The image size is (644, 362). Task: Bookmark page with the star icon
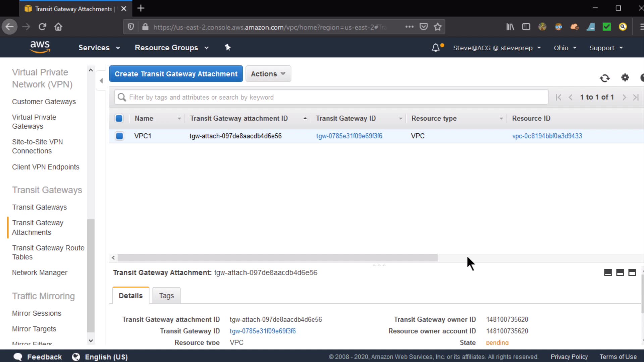coord(437,27)
